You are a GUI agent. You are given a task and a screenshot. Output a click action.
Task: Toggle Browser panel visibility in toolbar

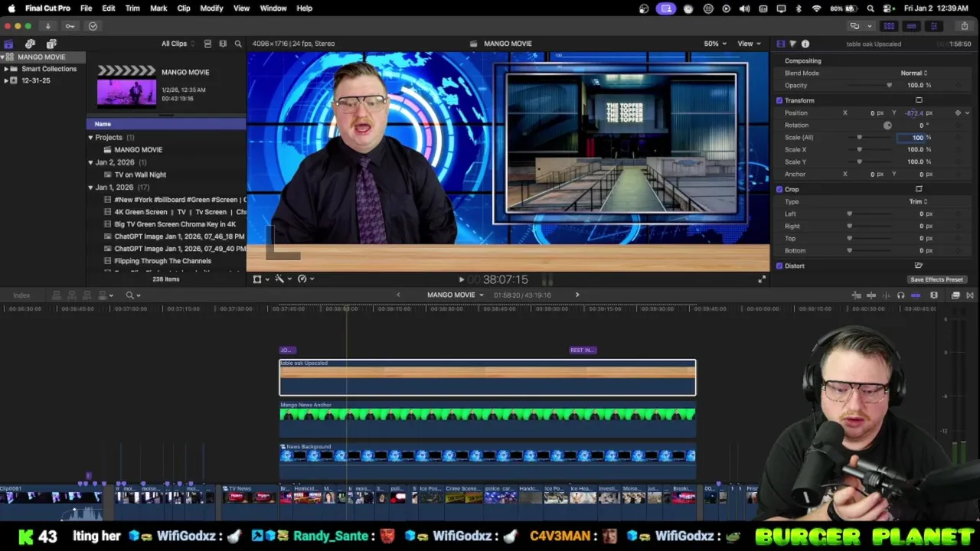point(889,26)
